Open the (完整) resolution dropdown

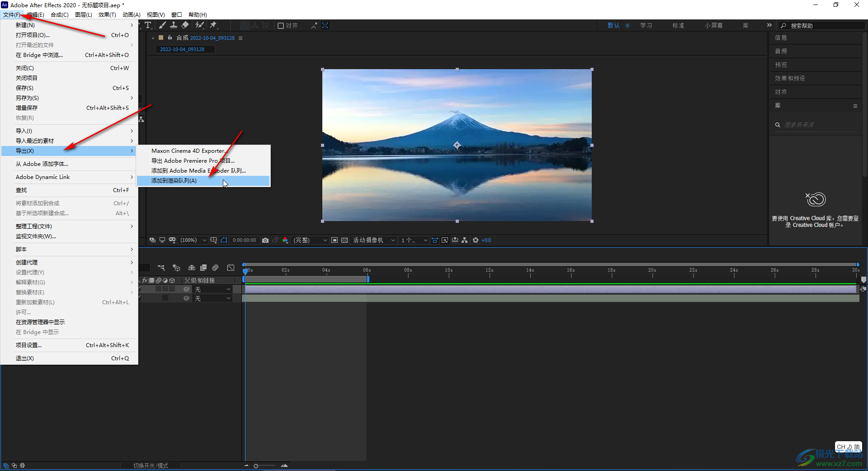[310, 240]
